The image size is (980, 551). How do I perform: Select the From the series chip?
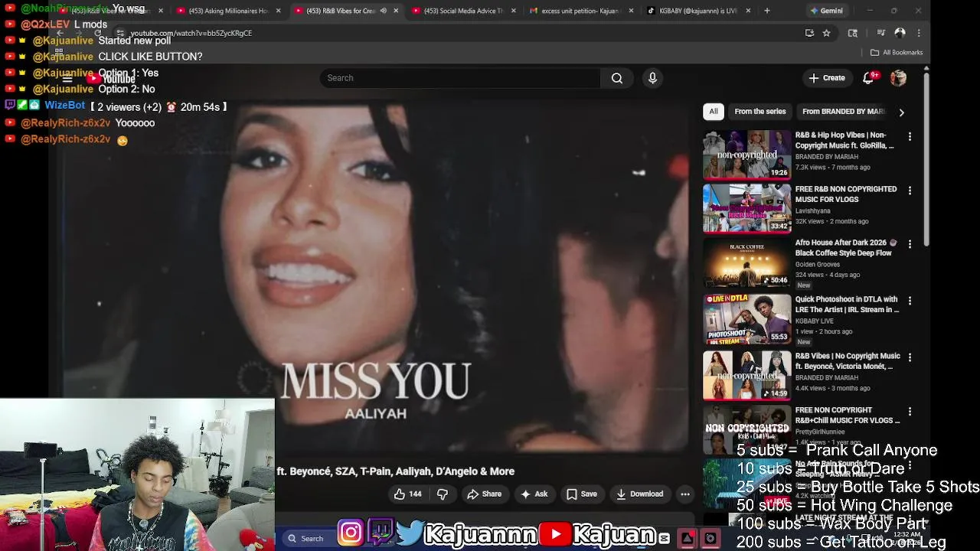click(x=760, y=112)
